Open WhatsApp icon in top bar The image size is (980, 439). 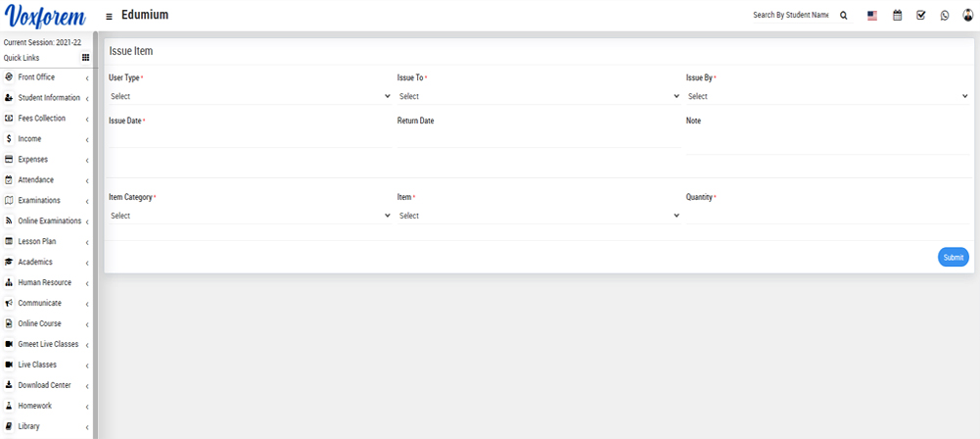[x=945, y=16]
